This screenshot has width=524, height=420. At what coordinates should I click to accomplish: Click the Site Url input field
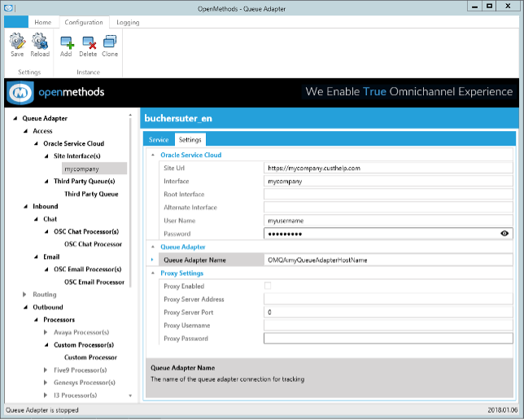coord(388,168)
